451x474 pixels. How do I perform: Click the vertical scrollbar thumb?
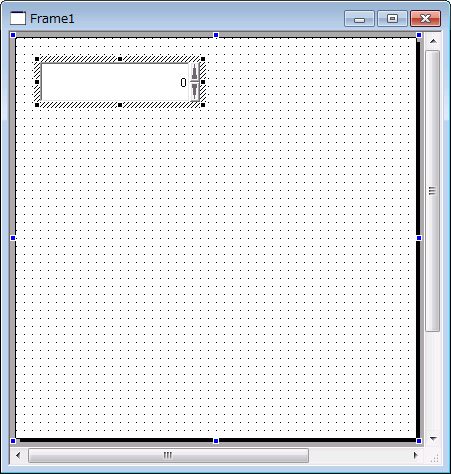(x=433, y=191)
